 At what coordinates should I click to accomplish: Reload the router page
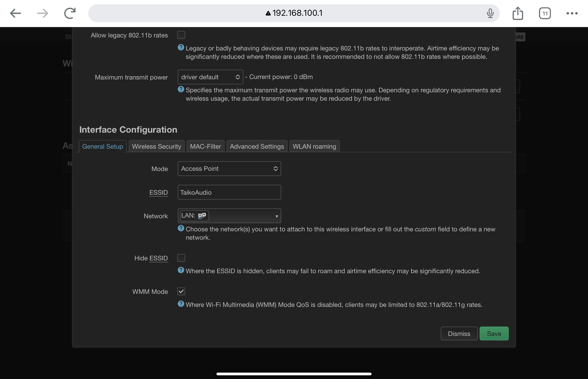(70, 13)
